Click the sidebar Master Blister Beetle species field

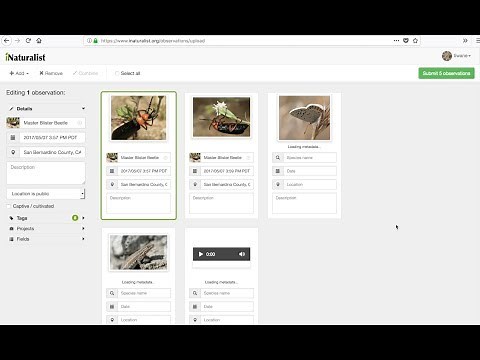[x=52, y=123]
